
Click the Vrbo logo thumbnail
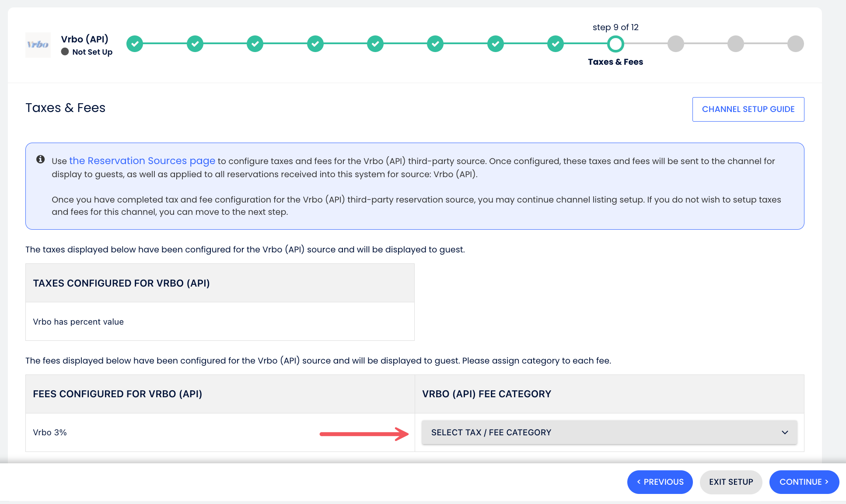pos(38,45)
